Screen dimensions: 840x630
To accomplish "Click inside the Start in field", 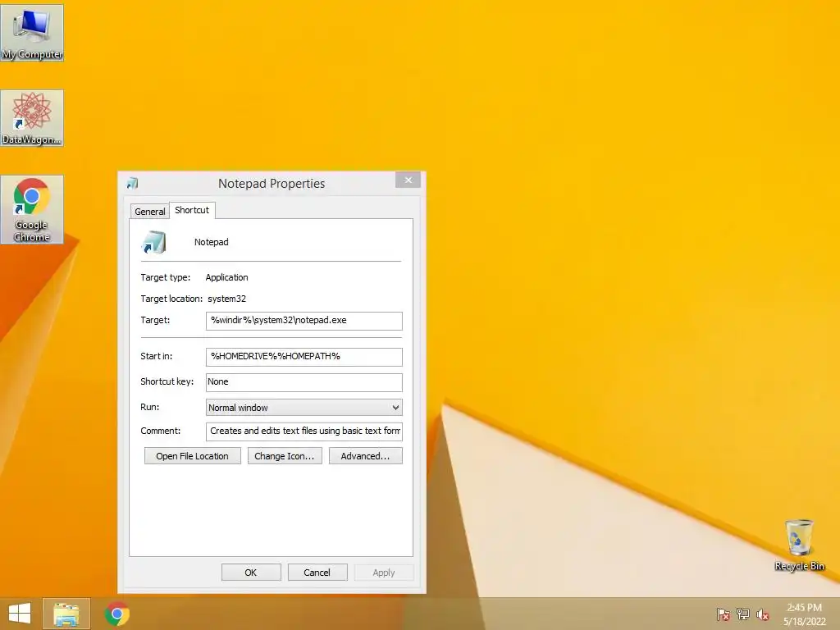I will 304,357.
